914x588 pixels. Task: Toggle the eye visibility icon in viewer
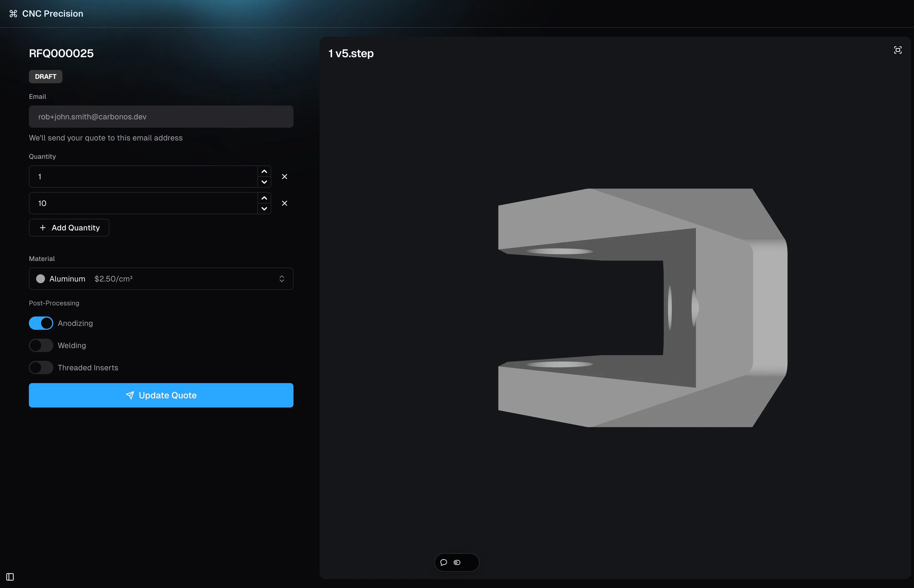click(x=457, y=562)
